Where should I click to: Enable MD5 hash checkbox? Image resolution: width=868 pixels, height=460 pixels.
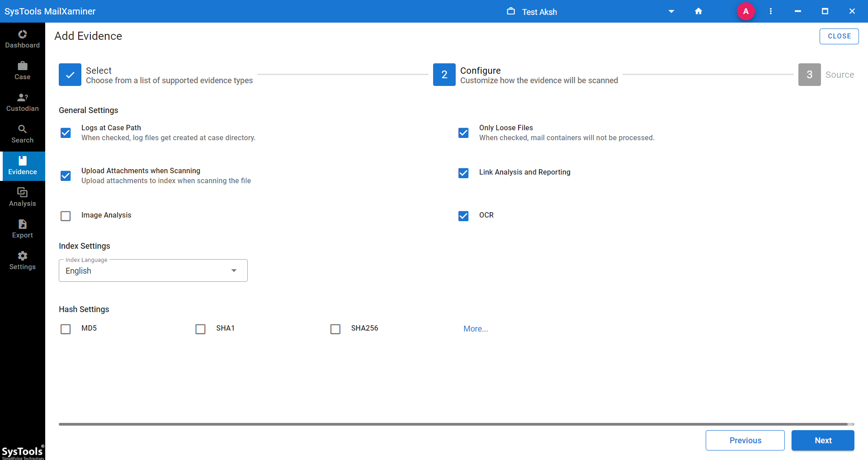click(66, 329)
